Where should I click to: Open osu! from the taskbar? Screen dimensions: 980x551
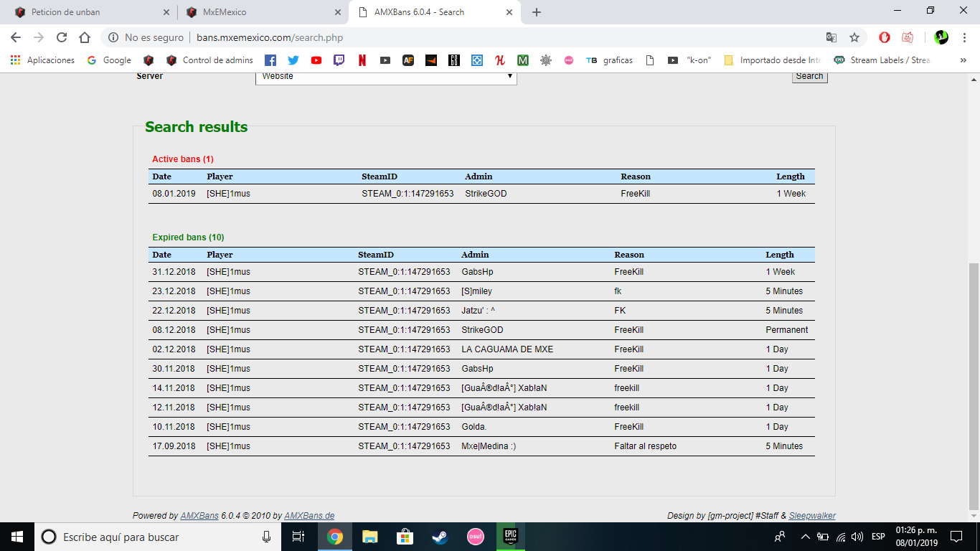[475, 537]
